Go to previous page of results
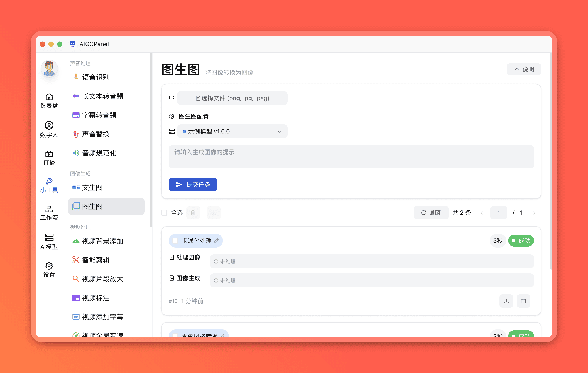This screenshot has height=373, width=588. tap(482, 213)
